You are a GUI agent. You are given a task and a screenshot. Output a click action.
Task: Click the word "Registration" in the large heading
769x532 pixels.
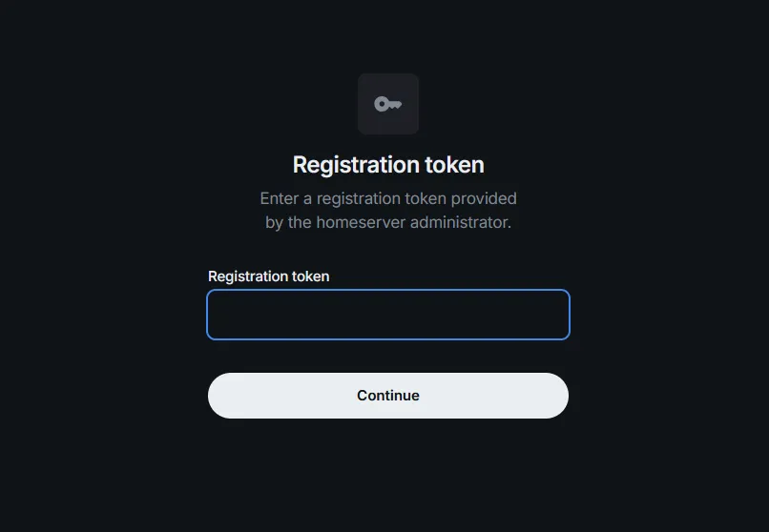coord(355,165)
